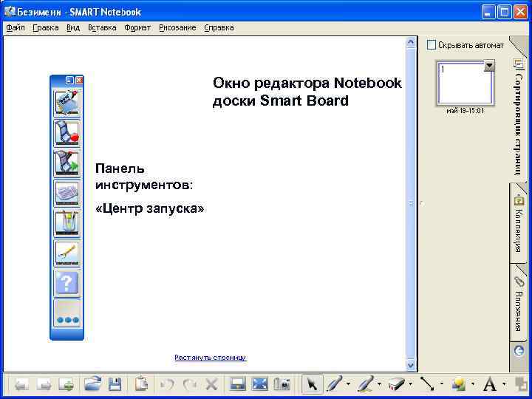Select the Text tool letter A
The height and width of the screenshot is (399, 532).
(x=490, y=384)
